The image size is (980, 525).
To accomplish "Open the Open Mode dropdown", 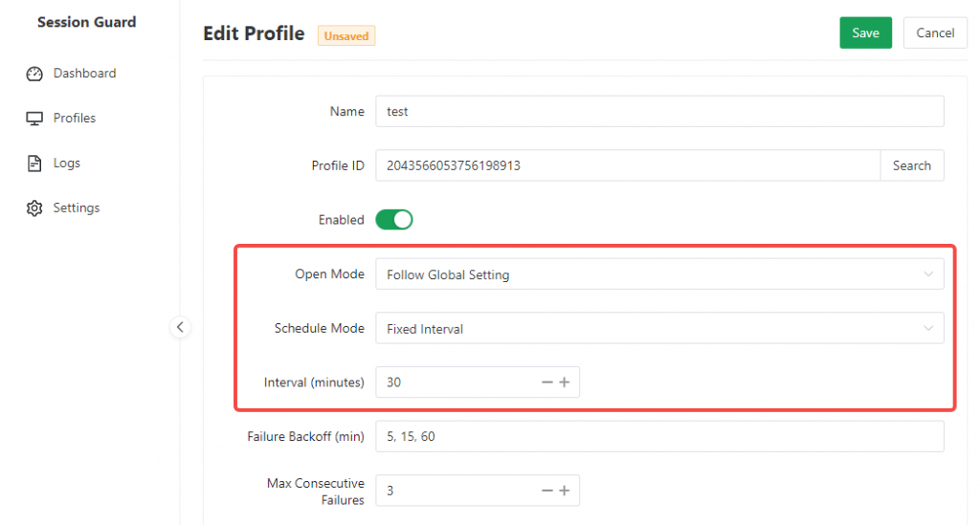I will [x=658, y=274].
